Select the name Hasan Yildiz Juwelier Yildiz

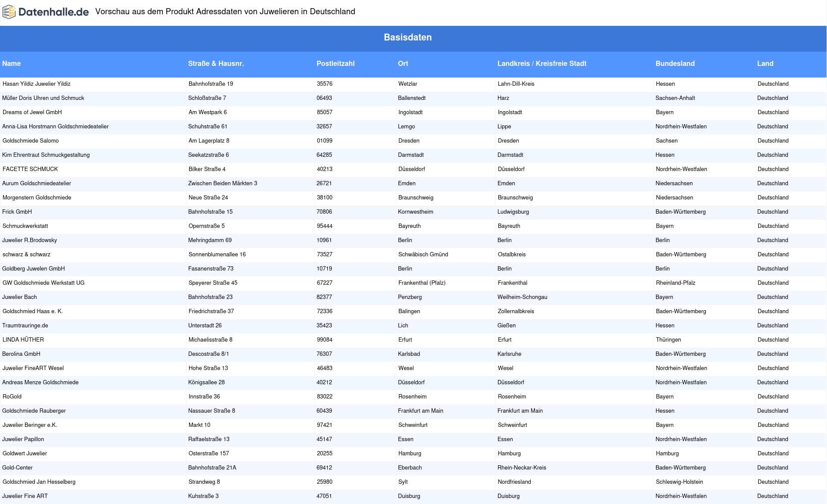tap(37, 84)
